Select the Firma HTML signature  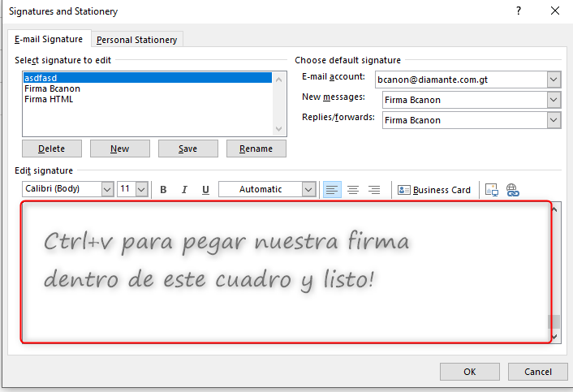click(148, 99)
